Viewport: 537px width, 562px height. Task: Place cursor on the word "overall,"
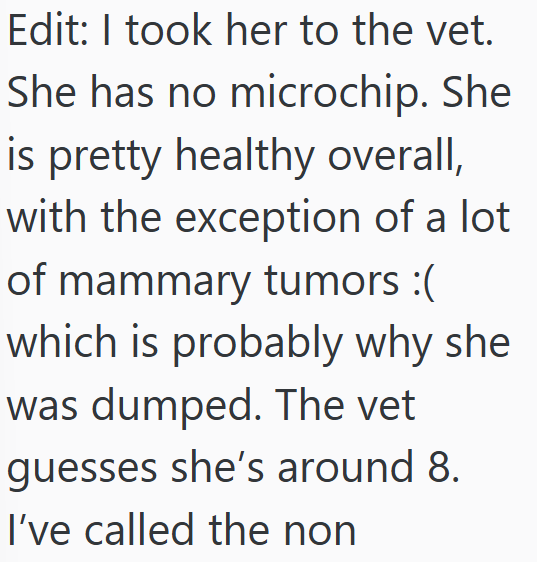[x=395, y=156]
